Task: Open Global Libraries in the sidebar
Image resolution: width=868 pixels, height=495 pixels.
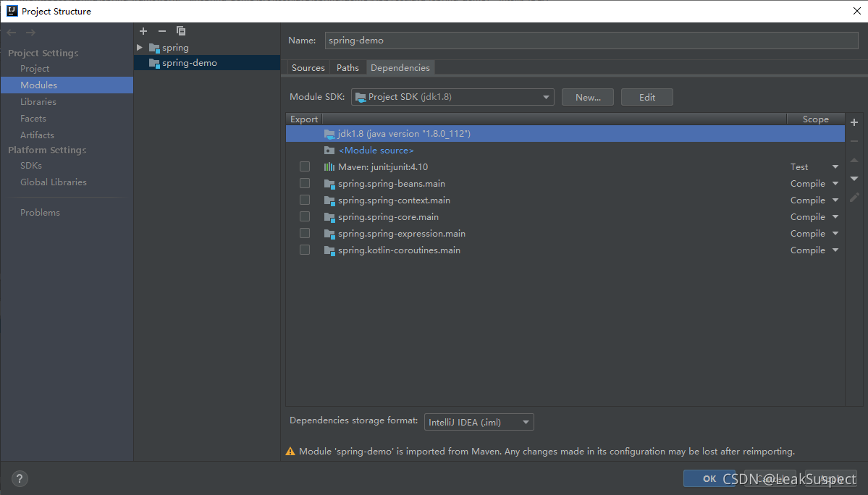Action: [x=53, y=182]
